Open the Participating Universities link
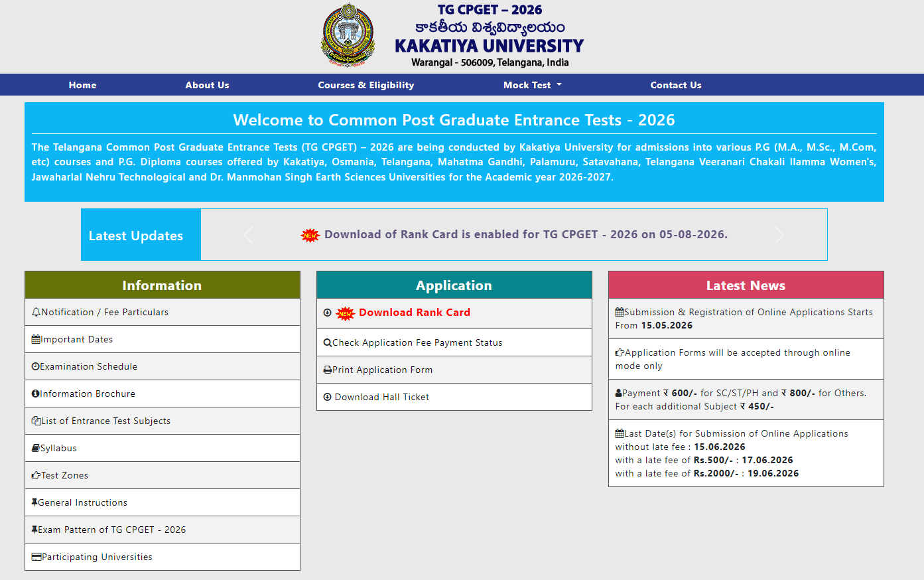This screenshot has height=580, width=924. point(97,557)
